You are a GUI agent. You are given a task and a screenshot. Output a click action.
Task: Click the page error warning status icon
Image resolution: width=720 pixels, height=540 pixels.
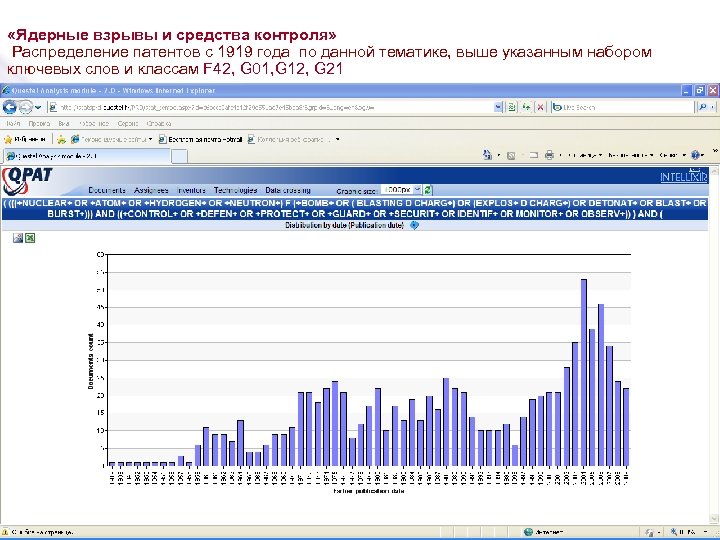tap(6, 532)
